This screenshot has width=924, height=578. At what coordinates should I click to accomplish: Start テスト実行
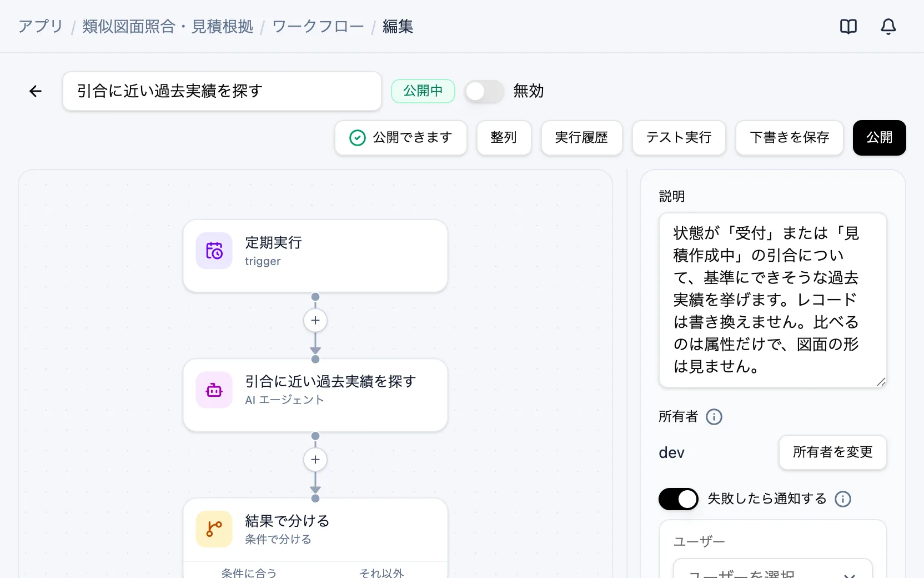point(679,138)
